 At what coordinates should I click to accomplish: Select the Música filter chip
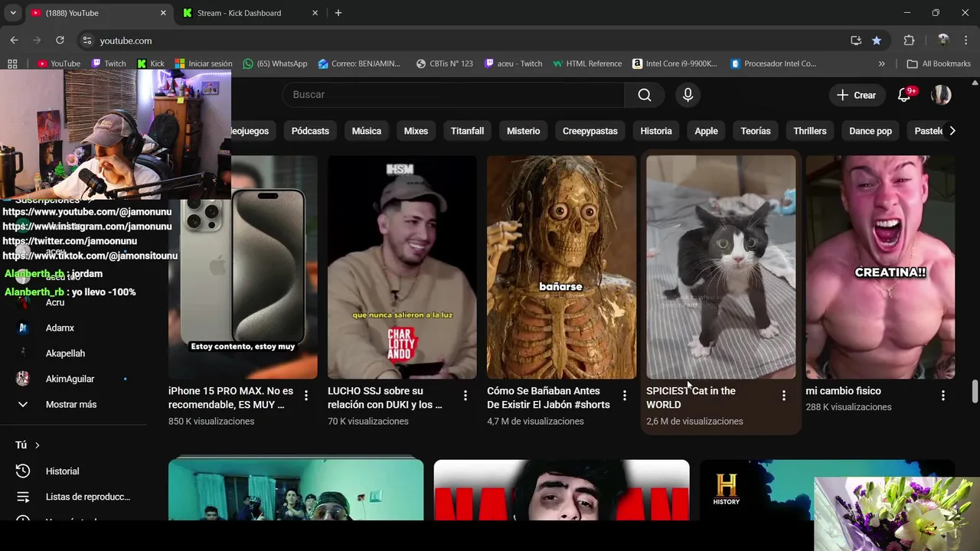tap(367, 131)
